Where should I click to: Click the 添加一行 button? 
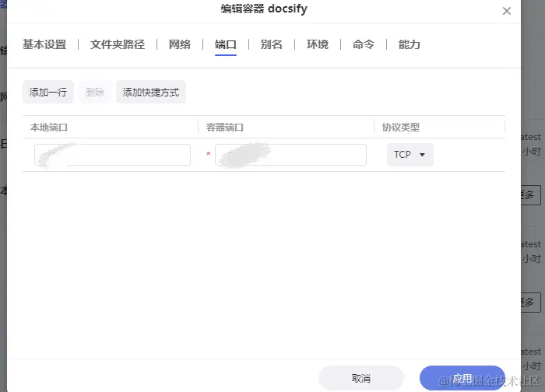[48, 92]
